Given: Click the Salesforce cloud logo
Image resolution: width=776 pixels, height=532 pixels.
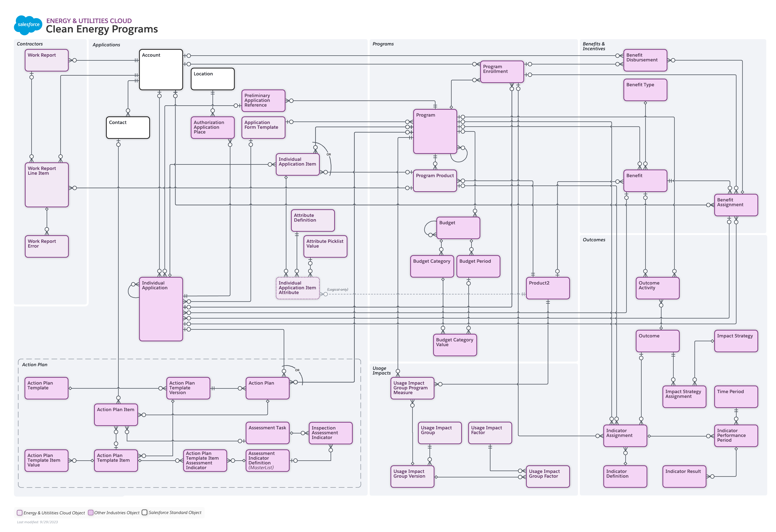Looking at the screenshot, I should pos(28,25).
